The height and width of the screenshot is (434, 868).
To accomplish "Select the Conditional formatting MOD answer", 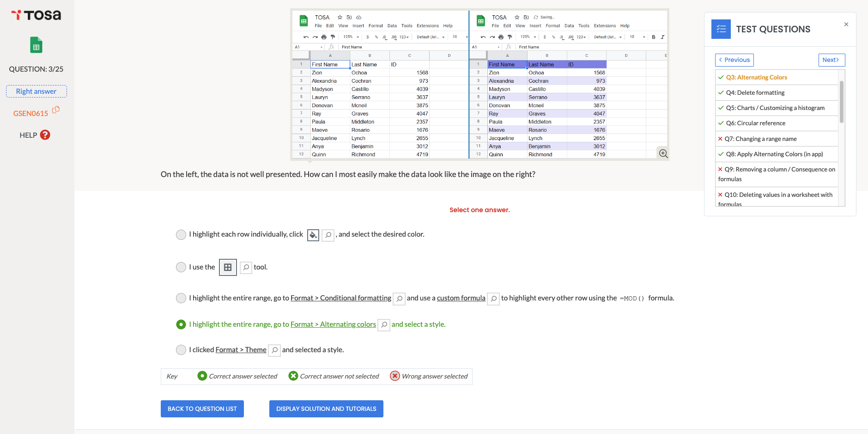I will [x=181, y=298].
